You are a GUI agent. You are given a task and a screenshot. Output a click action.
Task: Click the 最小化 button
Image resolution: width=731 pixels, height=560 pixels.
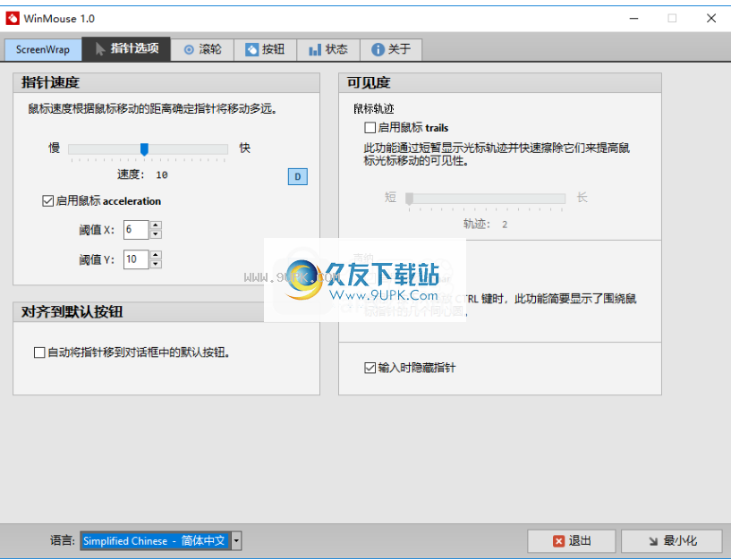click(672, 541)
